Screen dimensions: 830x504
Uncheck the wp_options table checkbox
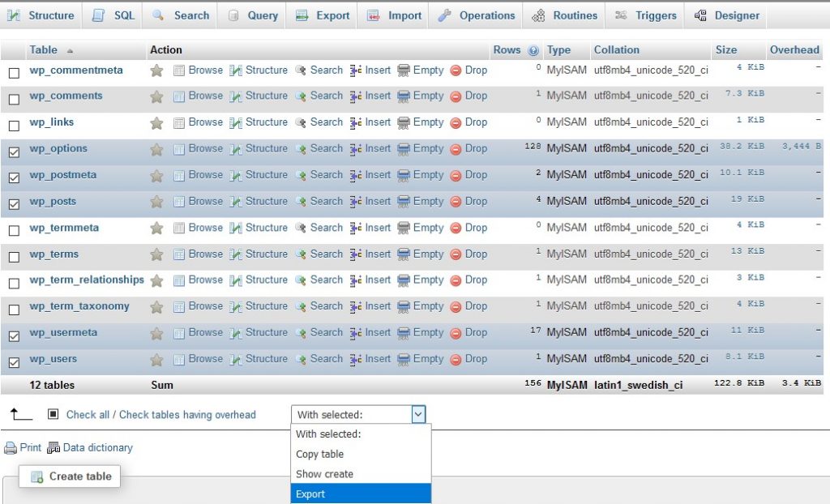point(14,152)
